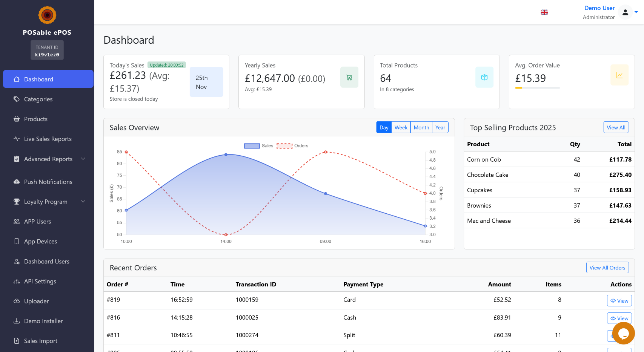The height and width of the screenshot is (352, 644).
Task: Select the Month tab in Sales Overview
Action: pos(421,127)
